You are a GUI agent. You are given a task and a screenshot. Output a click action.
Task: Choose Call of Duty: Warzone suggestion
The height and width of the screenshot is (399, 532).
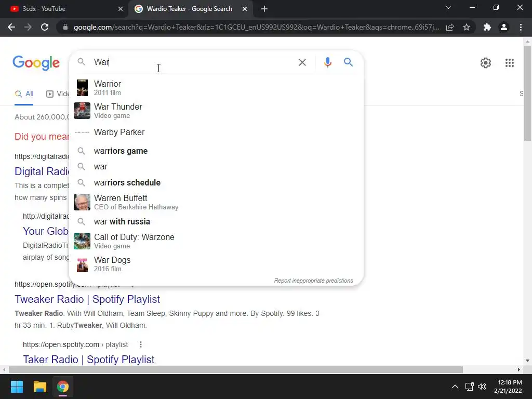216,241
